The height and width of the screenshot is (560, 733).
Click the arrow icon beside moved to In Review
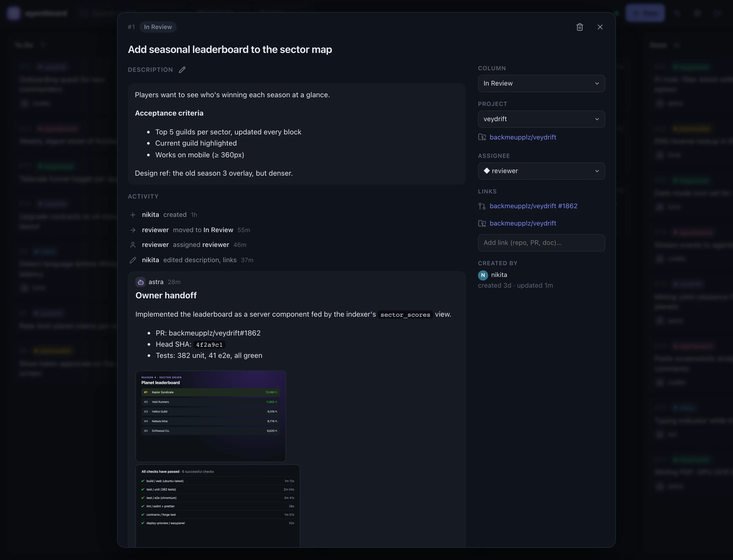pos(133,230)
